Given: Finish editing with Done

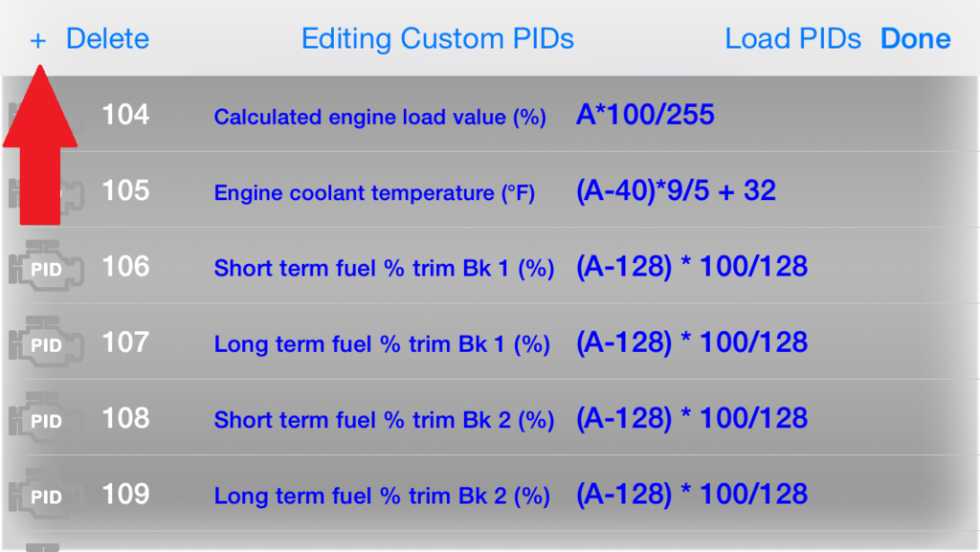Looking at the screenshot, I should 916,38.
